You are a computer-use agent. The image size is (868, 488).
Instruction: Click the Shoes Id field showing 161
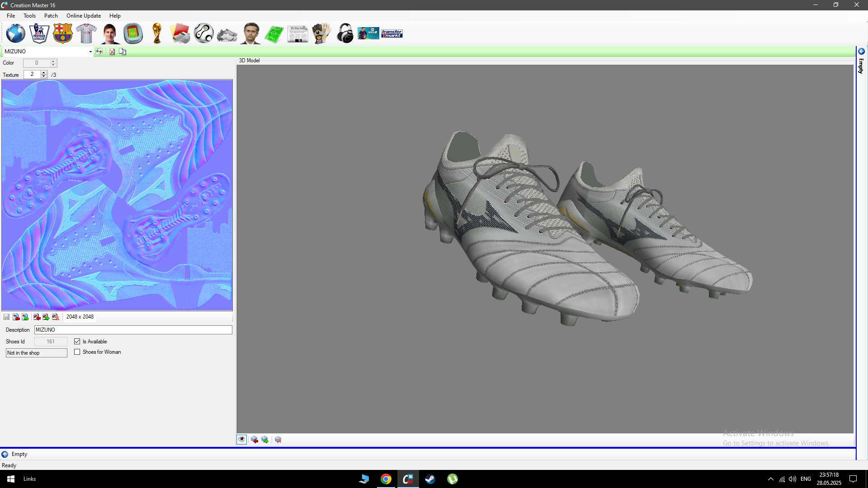coord(51,342)
